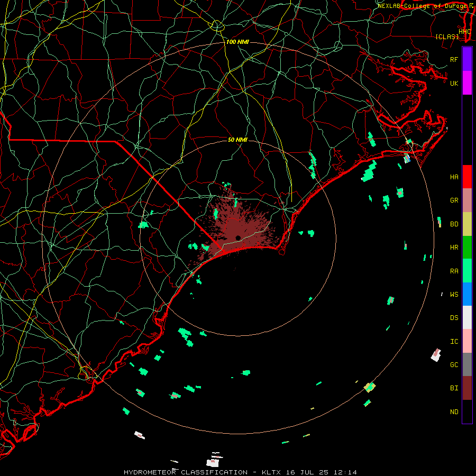Click the ND black legend swatch

[467, 411]
